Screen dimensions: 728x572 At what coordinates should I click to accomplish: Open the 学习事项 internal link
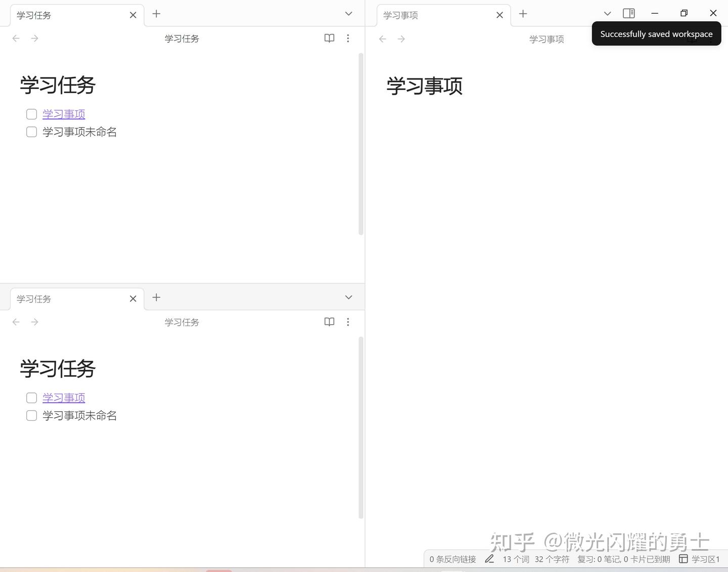click(63, 114)
